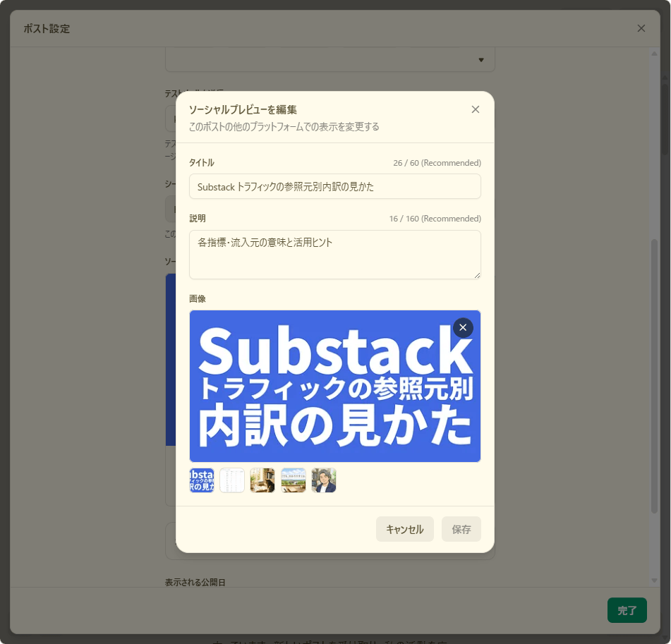Select the man portrait thumbnail
Screen dimensions: 671x644
(x=324, y=480)
